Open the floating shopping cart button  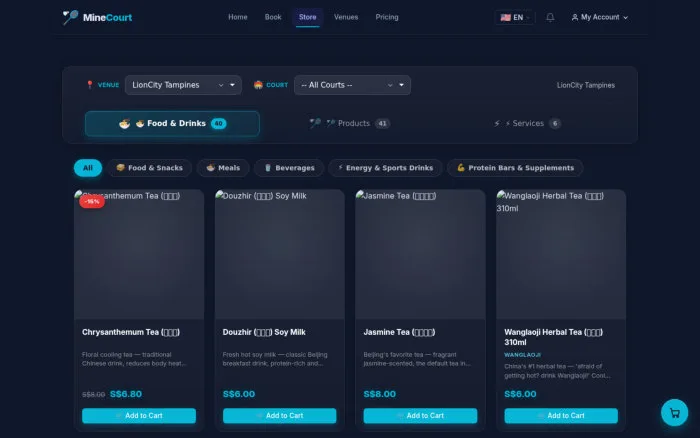click(674, 413)
